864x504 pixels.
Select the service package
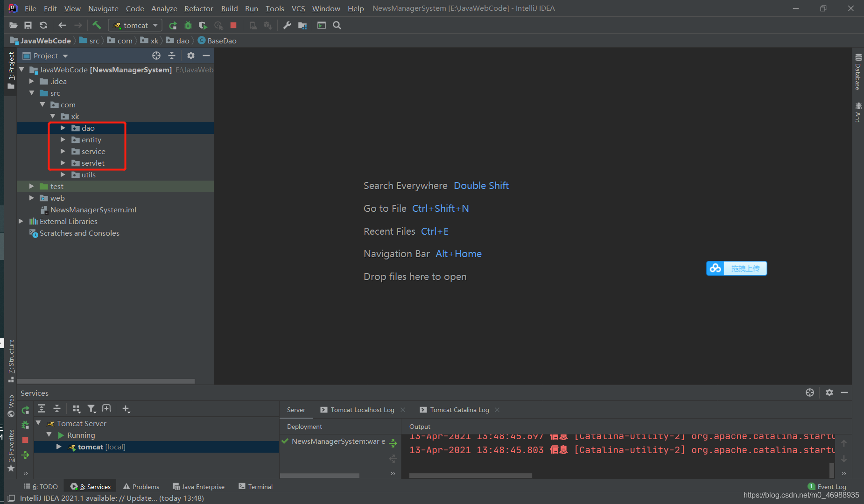(x=88, y=151)
